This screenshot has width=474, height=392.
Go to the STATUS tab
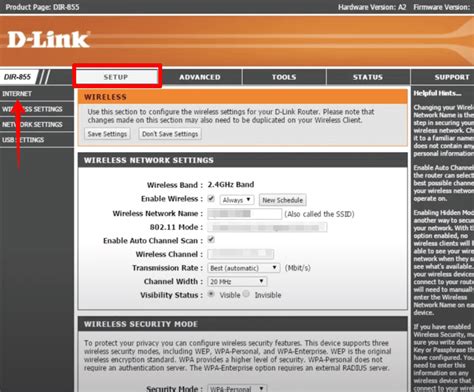[x=368, y=77]
